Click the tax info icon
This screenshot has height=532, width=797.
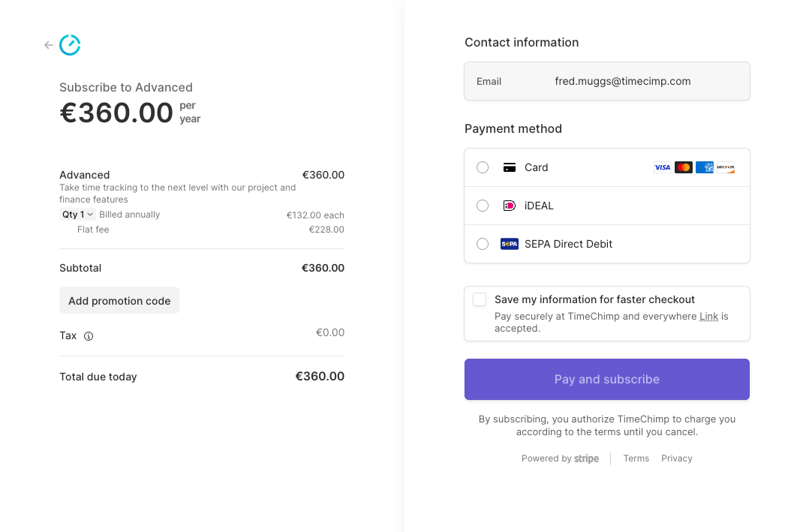click(x=89, y=336)
